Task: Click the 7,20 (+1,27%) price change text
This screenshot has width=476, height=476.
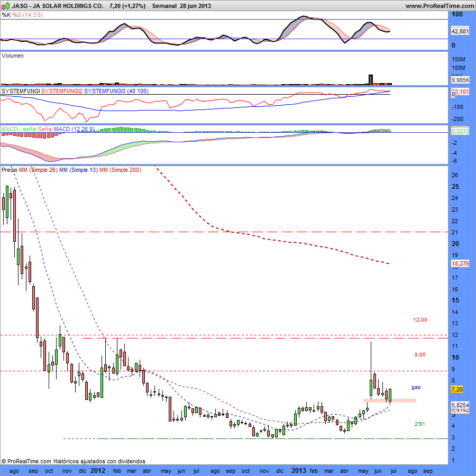Action: [127, 6]
